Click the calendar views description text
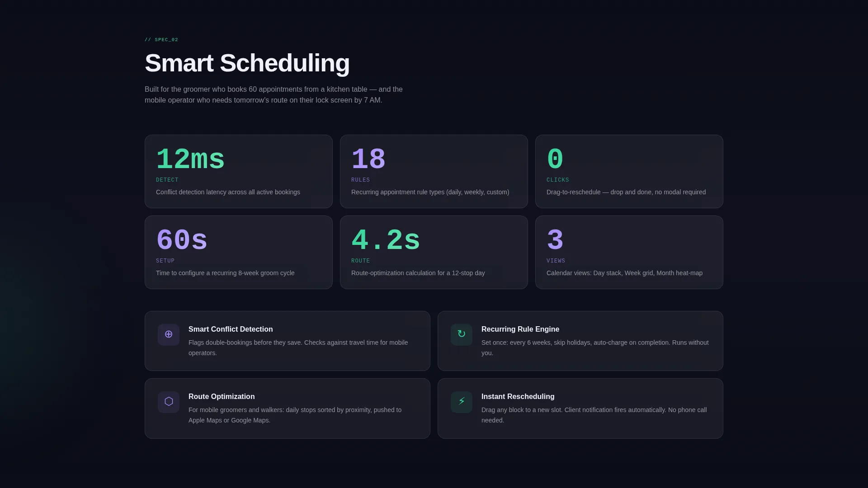The height and width of the screenshot is (488, 868). 624,273
